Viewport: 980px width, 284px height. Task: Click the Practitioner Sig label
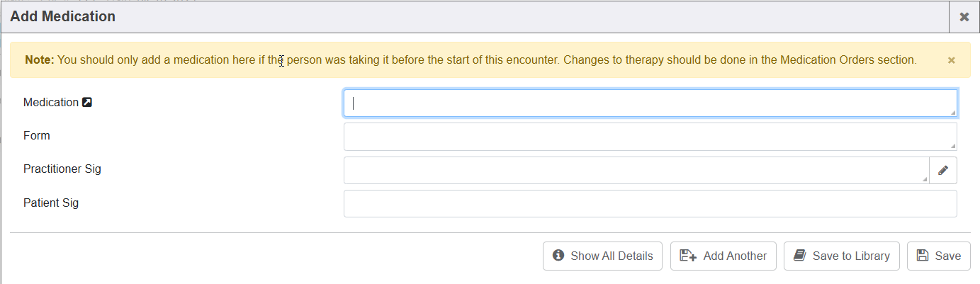62,169
